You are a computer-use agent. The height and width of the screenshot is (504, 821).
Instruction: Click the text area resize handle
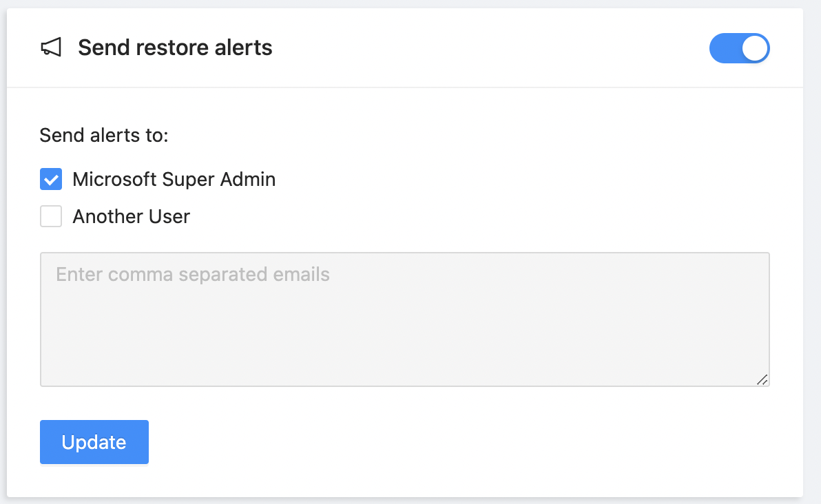pos(762,379)
